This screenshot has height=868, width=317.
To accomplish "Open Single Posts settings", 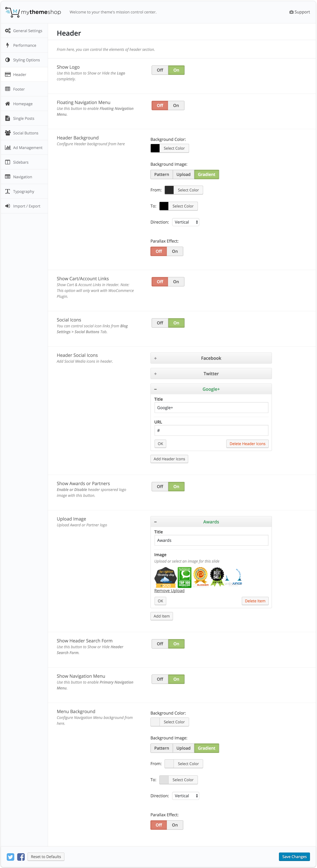I will pos(24,118).
